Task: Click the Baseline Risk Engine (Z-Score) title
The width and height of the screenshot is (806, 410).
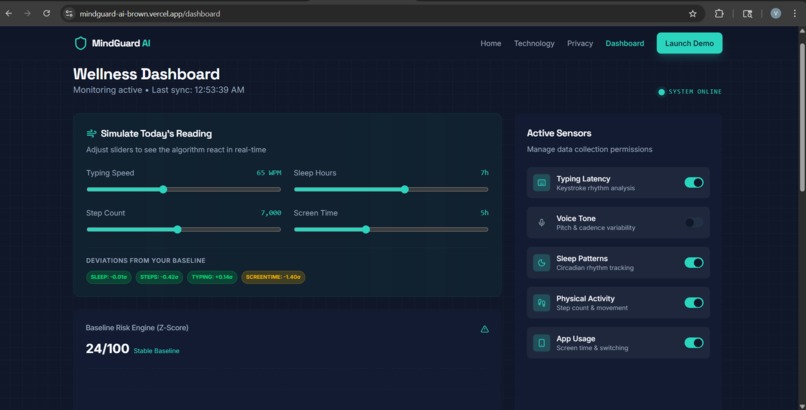Action: [x=137, y=328]
